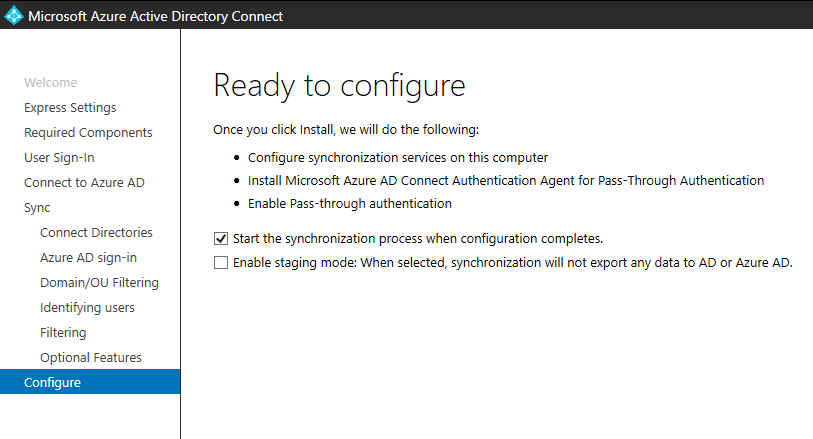Select Required Components in sidebar
The height and width of the screenshot is (439, 813).
point(88,133)
